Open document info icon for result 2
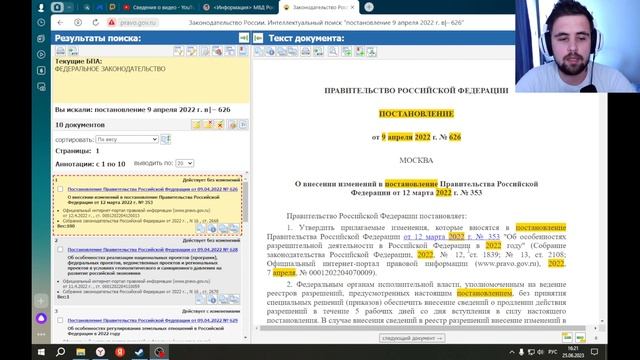The height and width of the screenshot is (360, 640). [x=212, y=300]
